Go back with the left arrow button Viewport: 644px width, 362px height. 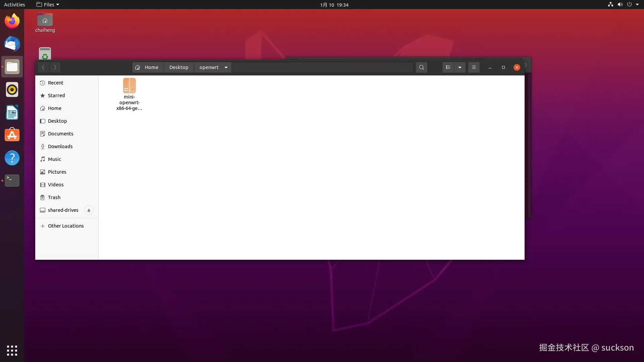(43, 67)
